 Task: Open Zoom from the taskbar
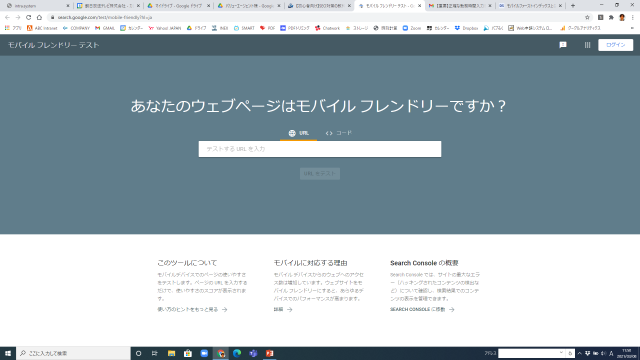tap(204, 353)
